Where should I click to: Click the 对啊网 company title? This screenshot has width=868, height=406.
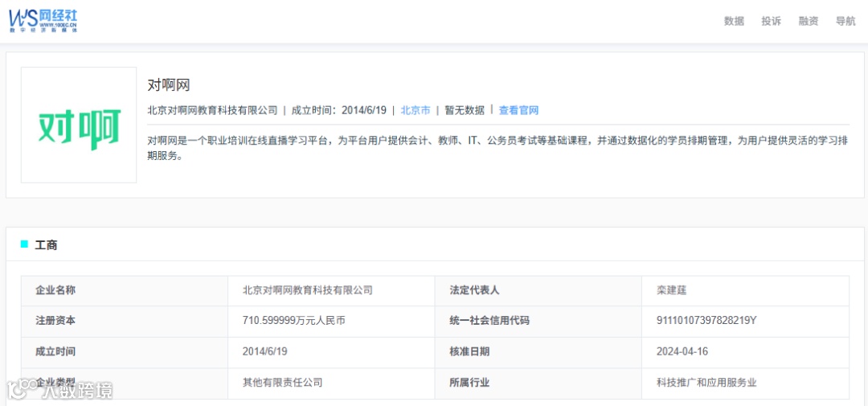169,85
